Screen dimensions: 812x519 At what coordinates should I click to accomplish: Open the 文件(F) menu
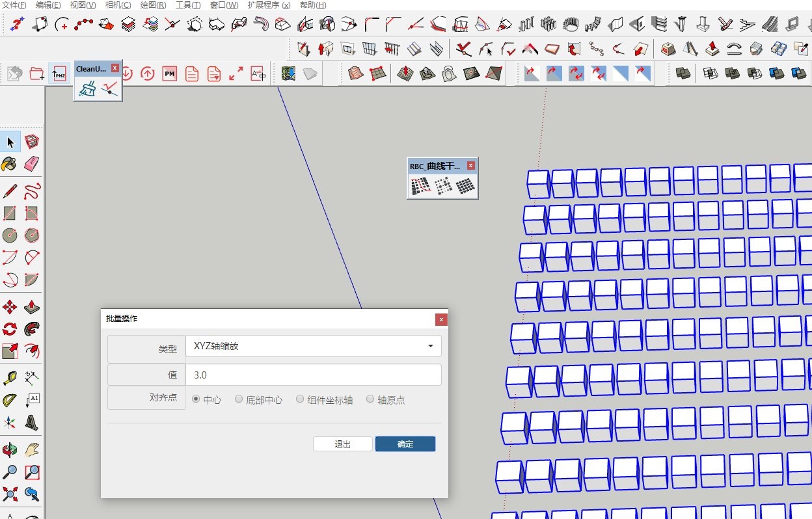14,5
